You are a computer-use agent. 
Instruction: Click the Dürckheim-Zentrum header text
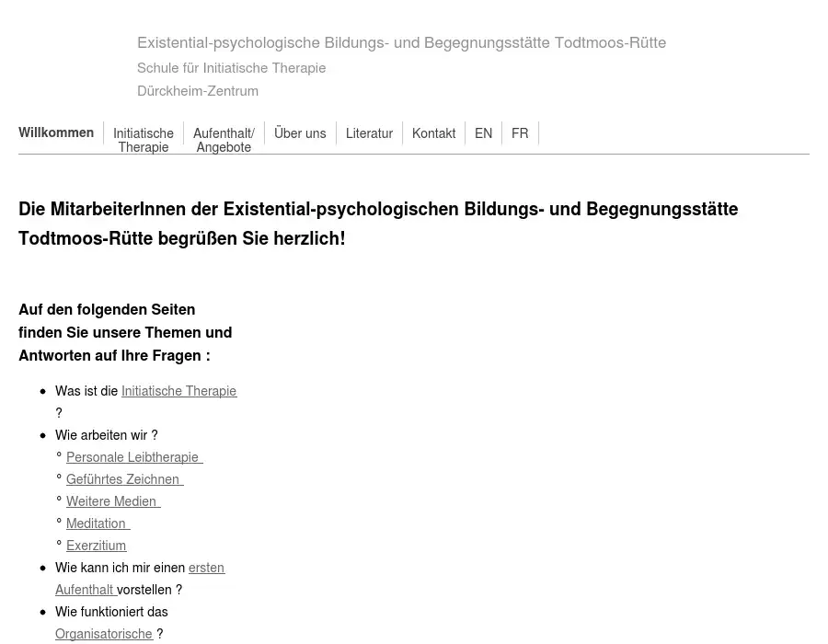198,91
